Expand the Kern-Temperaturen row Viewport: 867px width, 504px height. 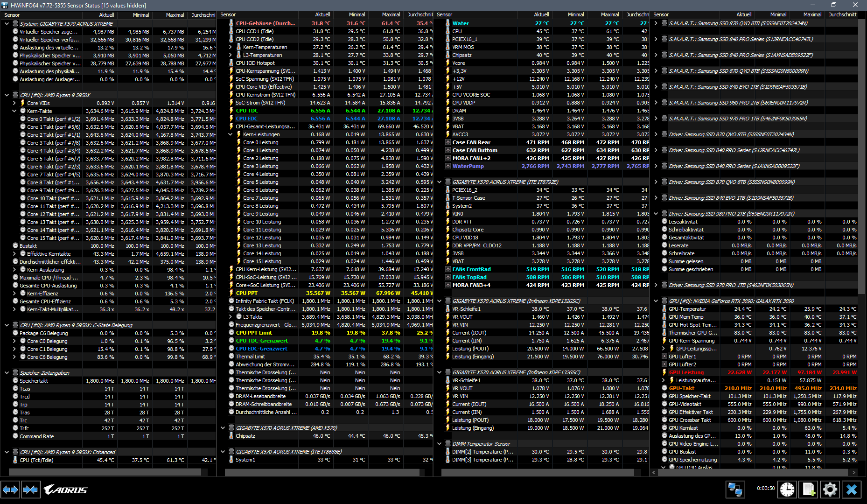230,47
